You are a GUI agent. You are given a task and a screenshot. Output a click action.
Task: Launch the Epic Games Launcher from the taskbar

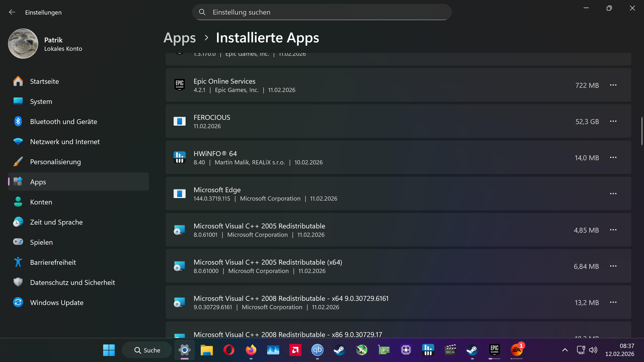[x=495, y=350]
